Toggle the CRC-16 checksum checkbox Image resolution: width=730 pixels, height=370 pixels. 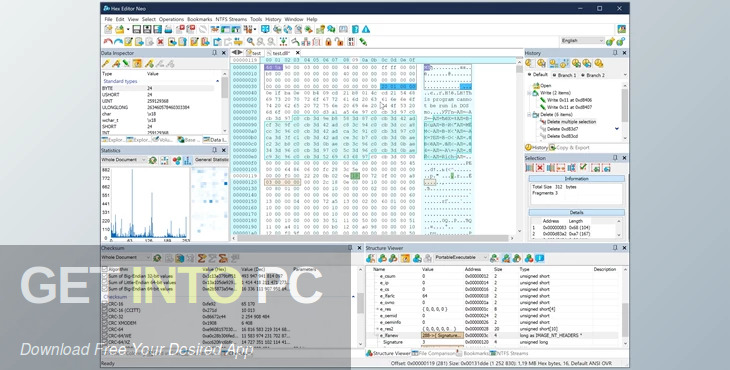pyautogui.click(x=105, y=304)
